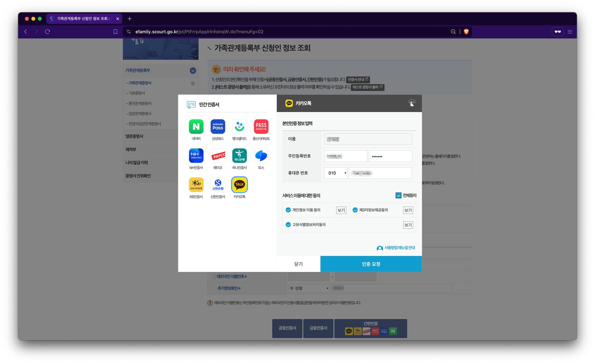Click the first 주민등록번호 input field
595x364 pixels.
point(346,156)
